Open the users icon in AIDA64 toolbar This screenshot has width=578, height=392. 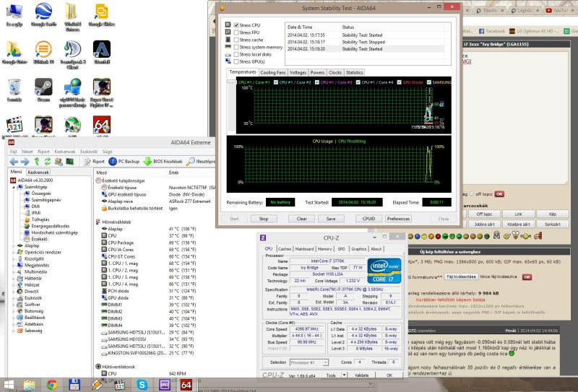59,162
